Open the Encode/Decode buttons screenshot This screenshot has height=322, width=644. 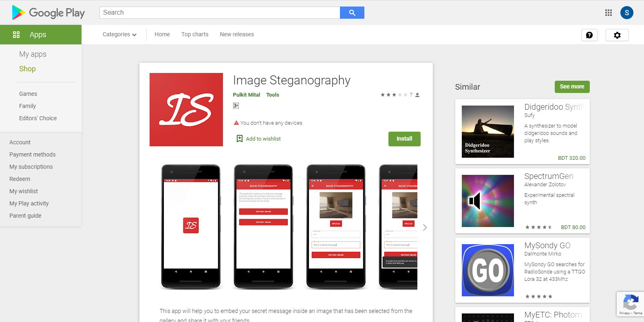click(263, 227)
